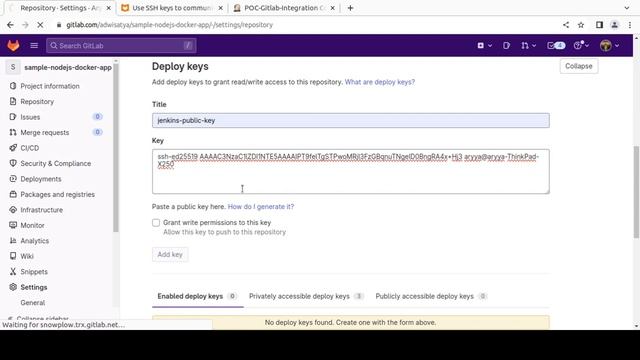Open the user avatar menu
This screenshot has height=360, width=640.
[x=609, y=45]
